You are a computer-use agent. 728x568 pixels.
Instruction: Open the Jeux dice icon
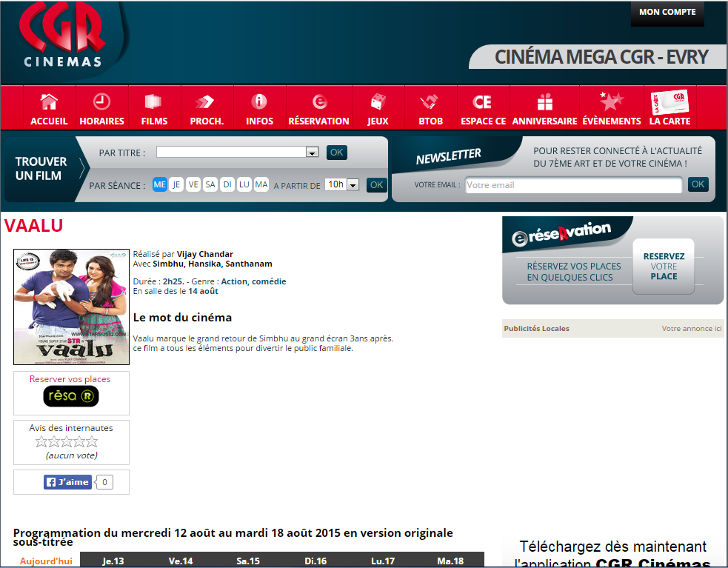click(x=378, y=101)
